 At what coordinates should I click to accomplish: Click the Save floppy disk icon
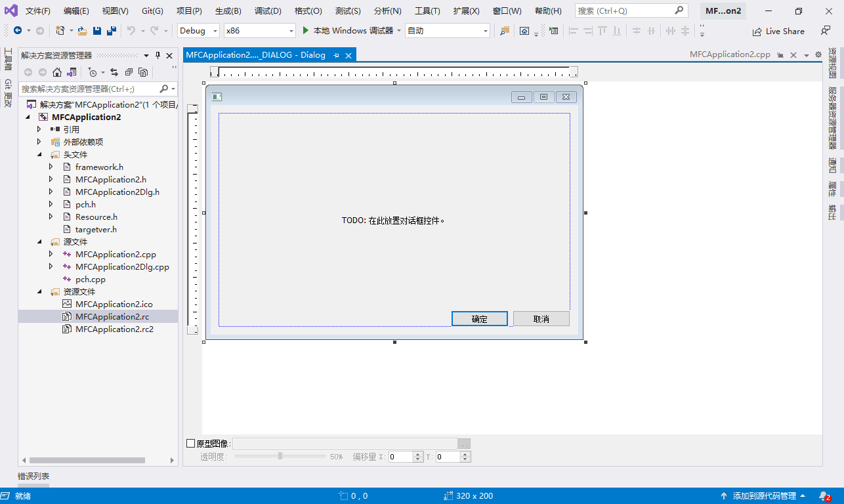point(97,31)
